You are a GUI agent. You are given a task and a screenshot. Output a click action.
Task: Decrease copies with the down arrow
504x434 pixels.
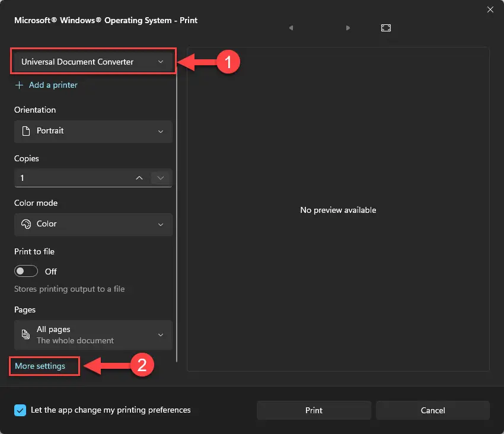point(161,178)
